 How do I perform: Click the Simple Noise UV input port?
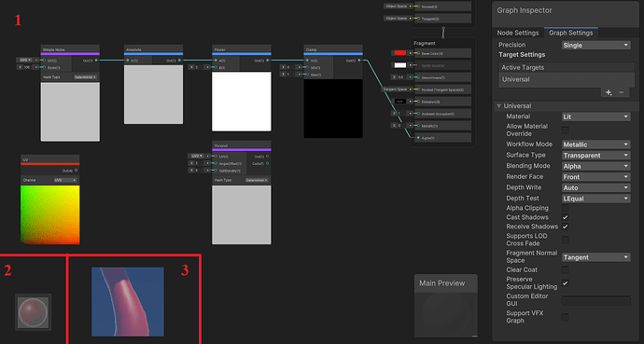tap(44, 61)
